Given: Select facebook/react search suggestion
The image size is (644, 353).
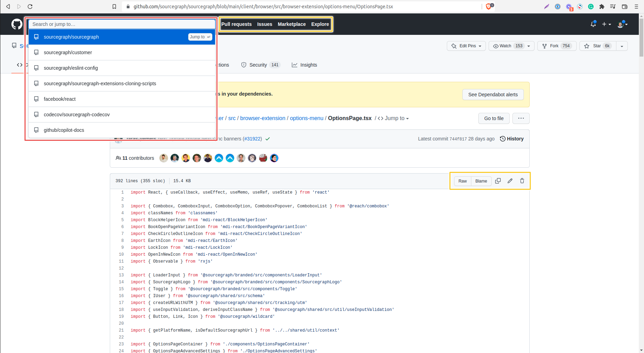Looking at the screenshot, I should [x=122, y=99].
